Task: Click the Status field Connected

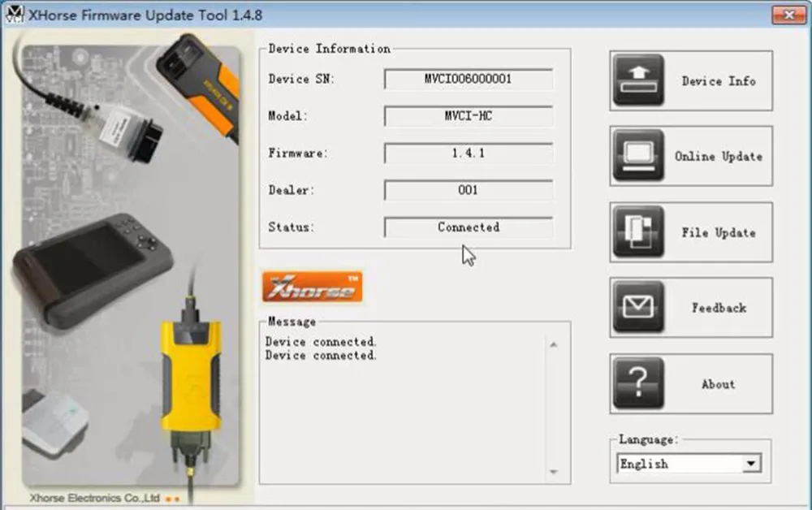Action: point(469,227)
